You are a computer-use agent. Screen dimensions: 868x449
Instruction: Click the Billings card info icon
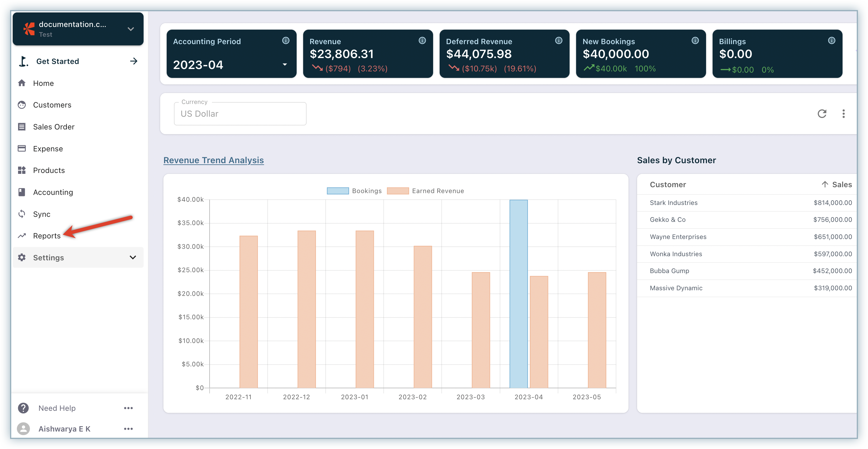(831, 41)
